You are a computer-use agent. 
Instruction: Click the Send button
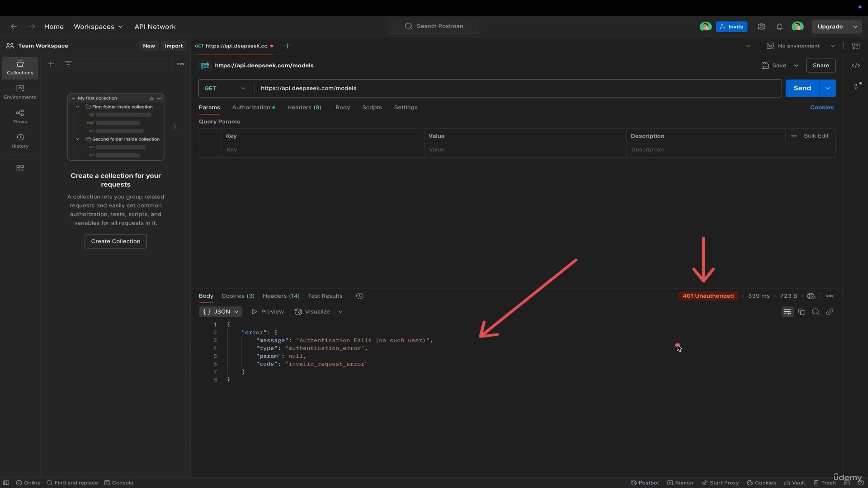pyautogui.click(x=802, y=88)
